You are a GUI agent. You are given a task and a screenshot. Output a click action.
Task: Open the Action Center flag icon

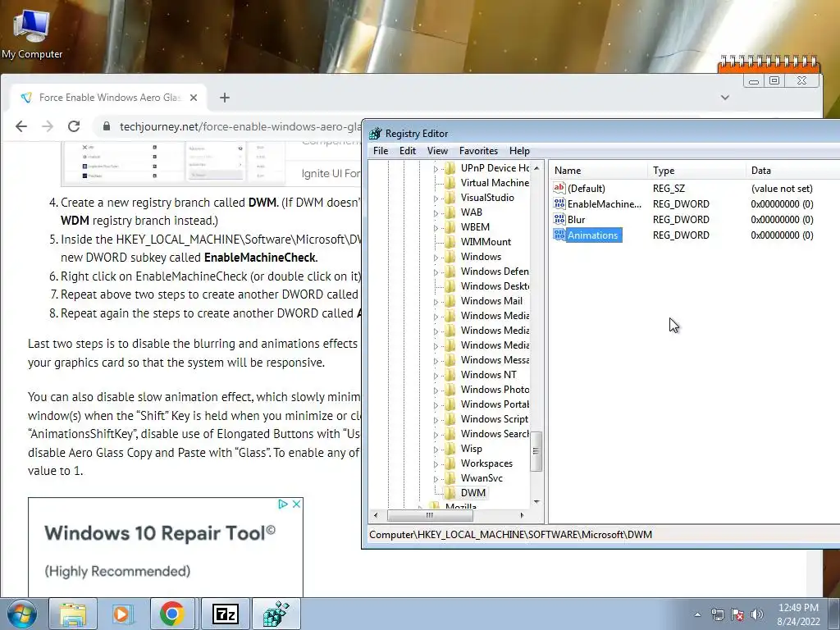[x=737, y=614]
